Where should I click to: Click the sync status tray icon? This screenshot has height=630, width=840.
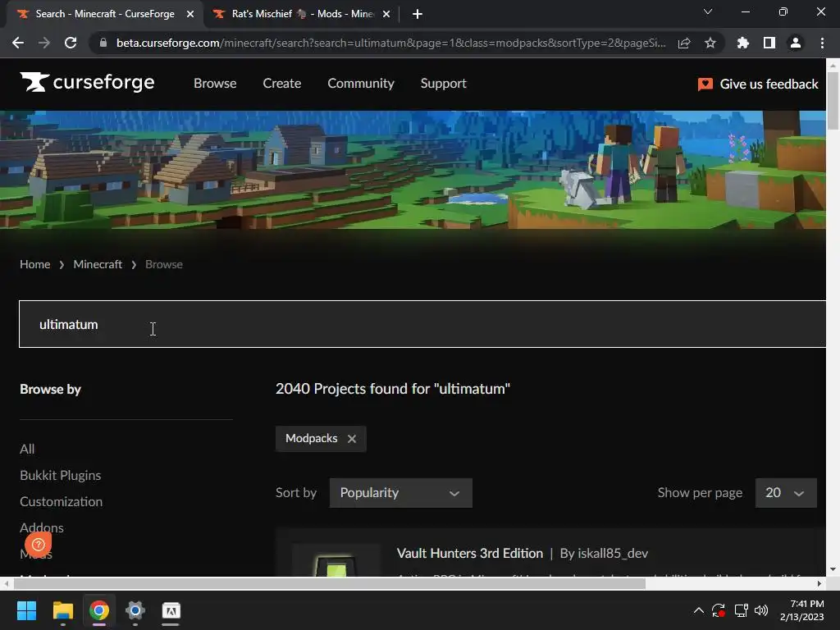coord(719,610)
